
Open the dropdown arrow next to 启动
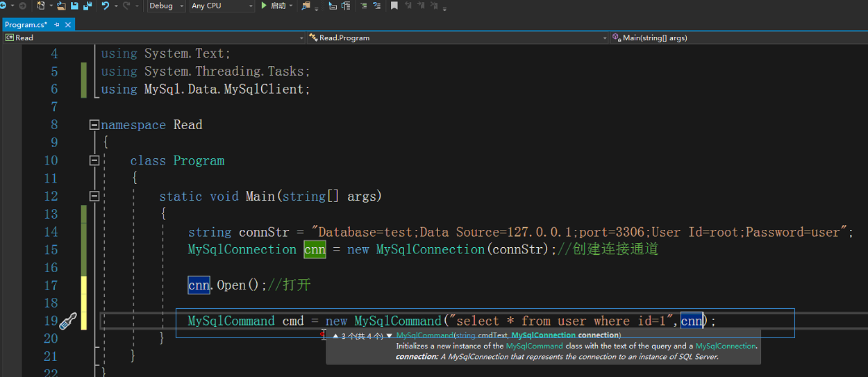(x=290, y=6)
